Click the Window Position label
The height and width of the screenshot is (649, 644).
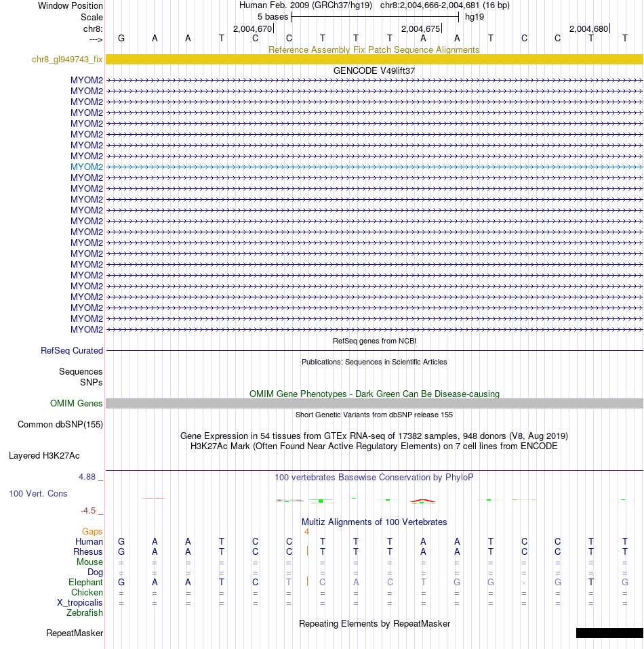point(71,6)
